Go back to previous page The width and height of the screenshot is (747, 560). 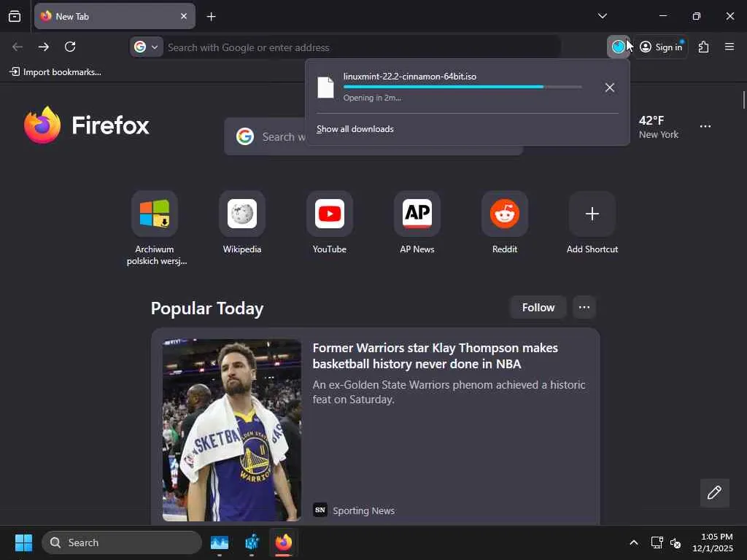pyautogui.click(x=18, y=47)
